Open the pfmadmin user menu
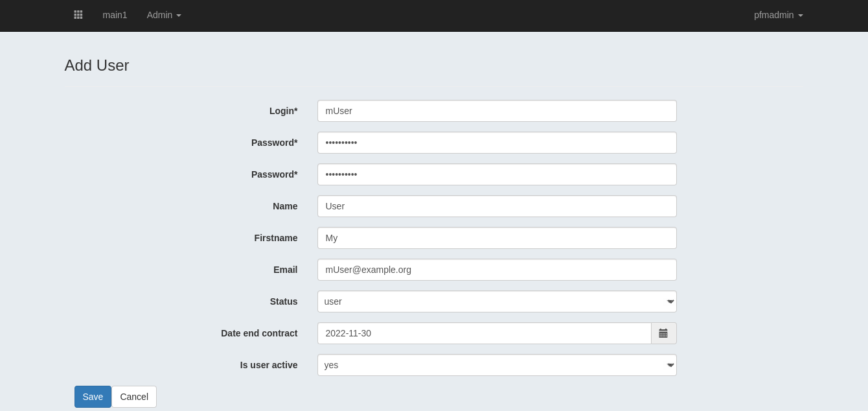 (779, 15)
